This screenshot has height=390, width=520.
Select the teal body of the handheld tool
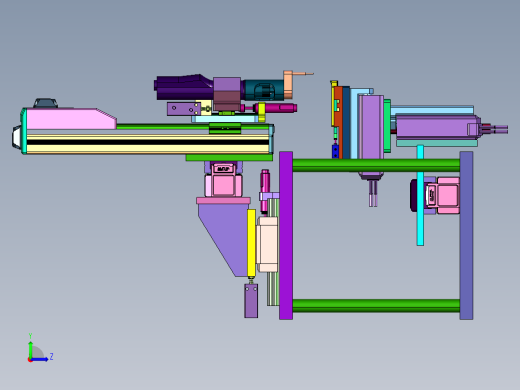[263, 90]
